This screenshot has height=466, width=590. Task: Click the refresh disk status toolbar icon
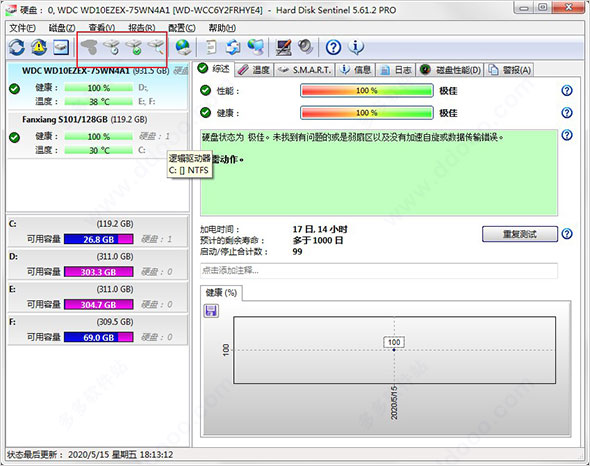[17, 47]
